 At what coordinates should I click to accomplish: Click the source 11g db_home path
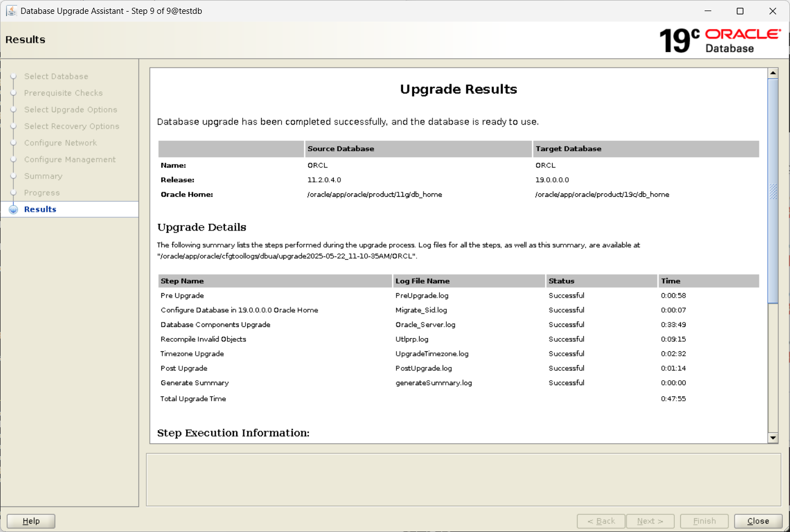375,195
